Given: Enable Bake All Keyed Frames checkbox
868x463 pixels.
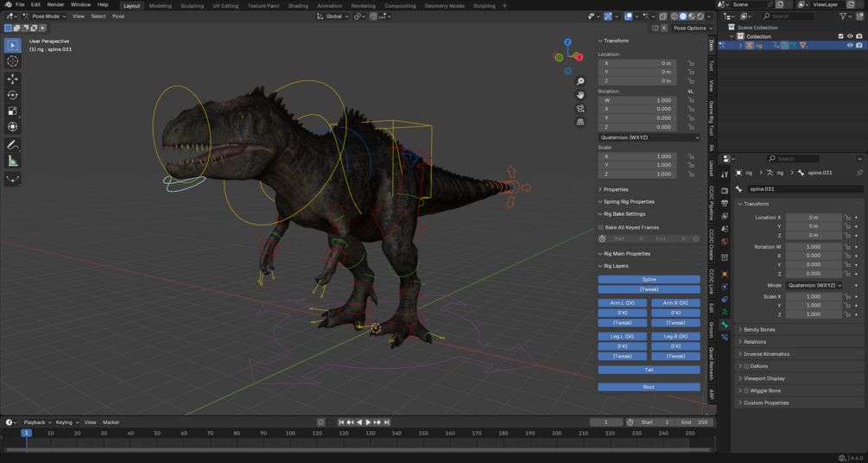Looking at the screenshot, I should 602,227.
